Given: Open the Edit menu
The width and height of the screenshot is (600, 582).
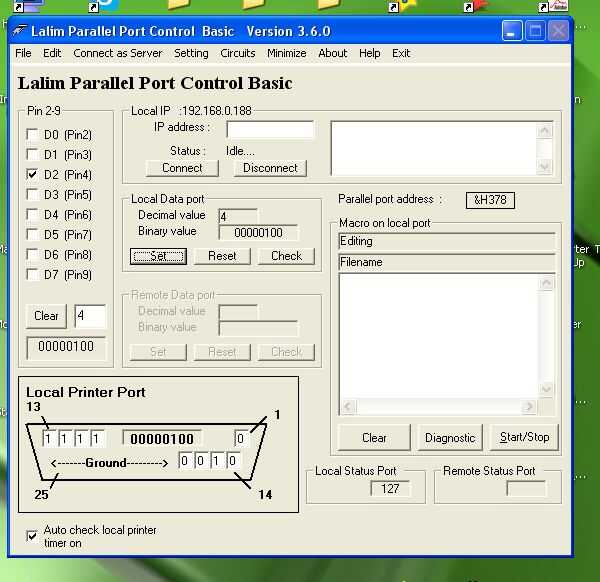Looking at the screenshot, I should click(x=52, y=53).
